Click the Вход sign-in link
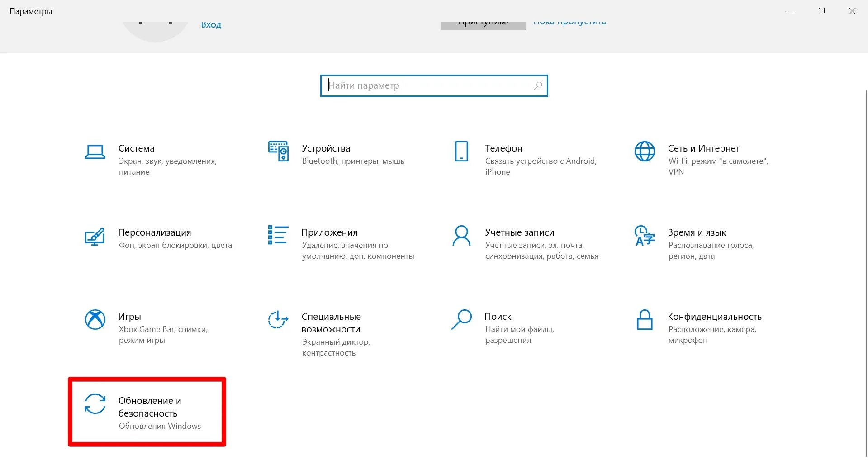868x460 pixels. (x=211, y=24)
